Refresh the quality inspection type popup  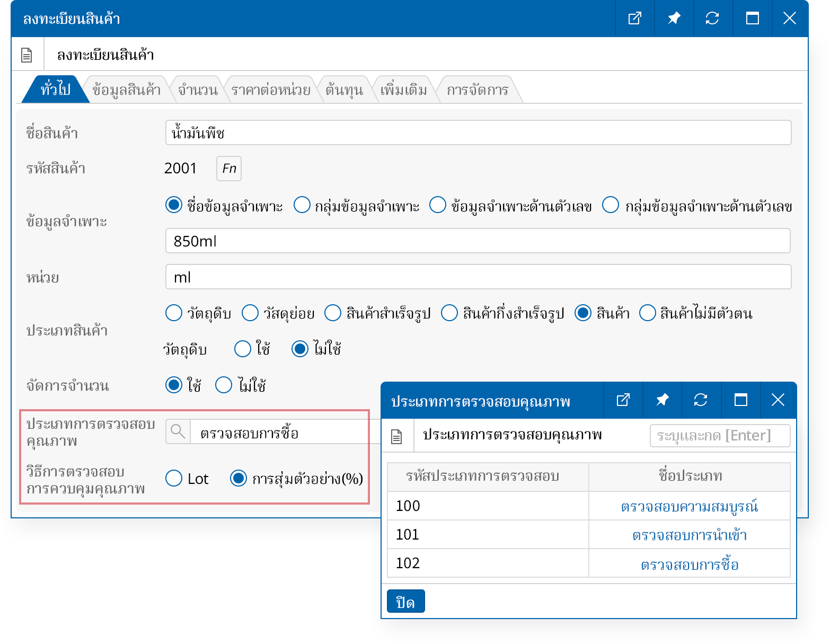point(701,400)
